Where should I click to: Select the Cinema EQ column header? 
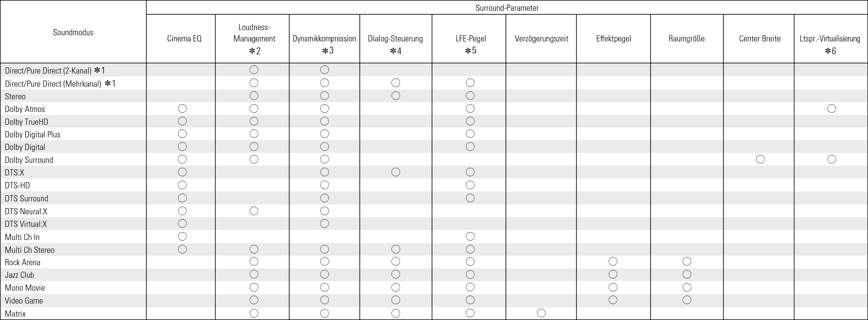click(184, 39)
